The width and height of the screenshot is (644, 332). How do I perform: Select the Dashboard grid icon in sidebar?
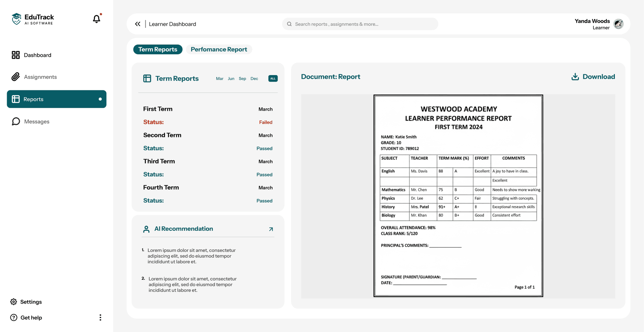coord(16,55)
